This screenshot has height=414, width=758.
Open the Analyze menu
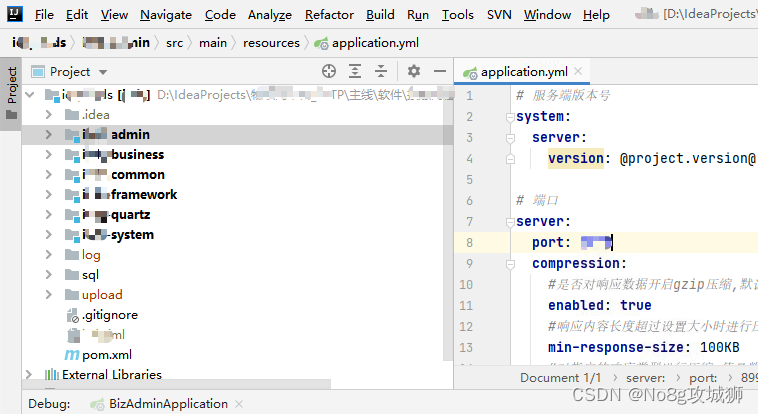pyautogui.click(x=270, y=15)
